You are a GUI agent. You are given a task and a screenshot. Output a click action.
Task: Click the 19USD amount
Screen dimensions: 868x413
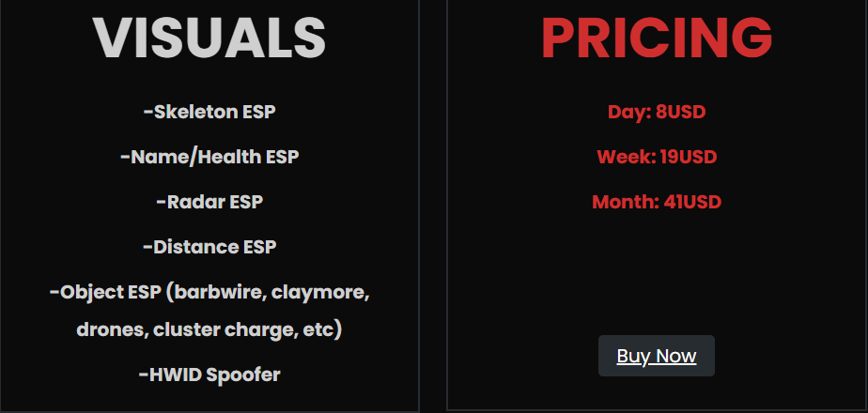pos(689,157)
